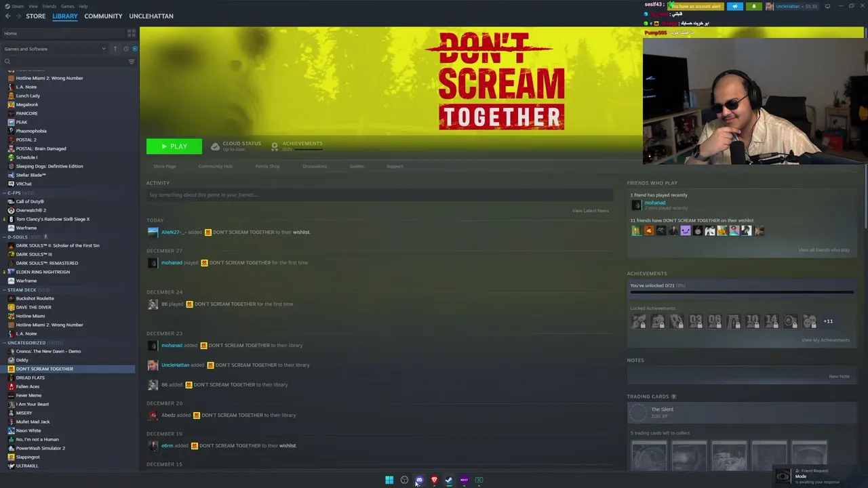
Task: Open View all friends who play
Action: [824, 250]
